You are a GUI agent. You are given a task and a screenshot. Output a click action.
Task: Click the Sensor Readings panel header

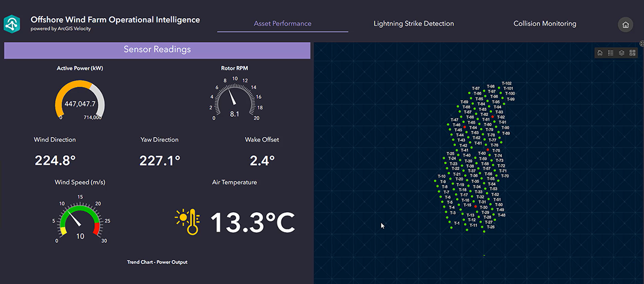click(x=157, y=50)
